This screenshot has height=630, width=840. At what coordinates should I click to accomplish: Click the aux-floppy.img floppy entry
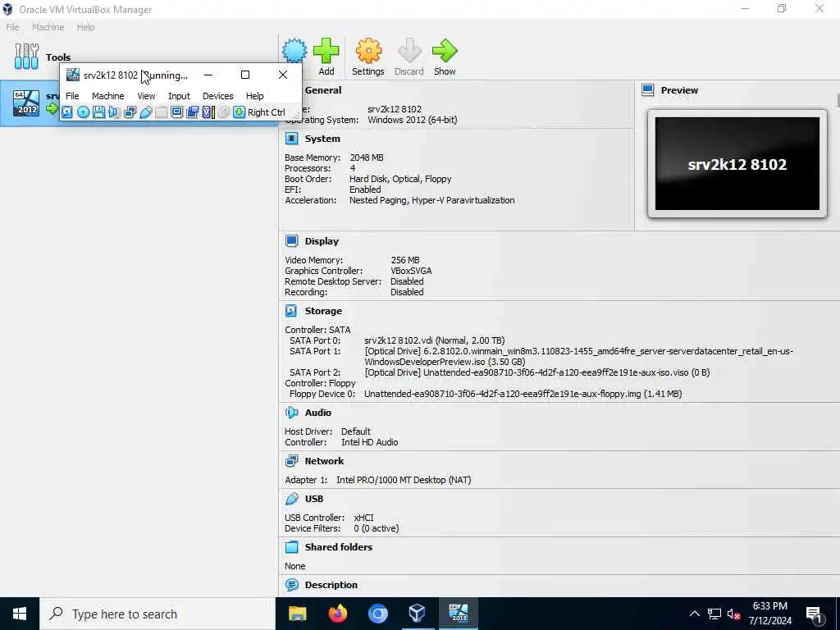(523, 394)
